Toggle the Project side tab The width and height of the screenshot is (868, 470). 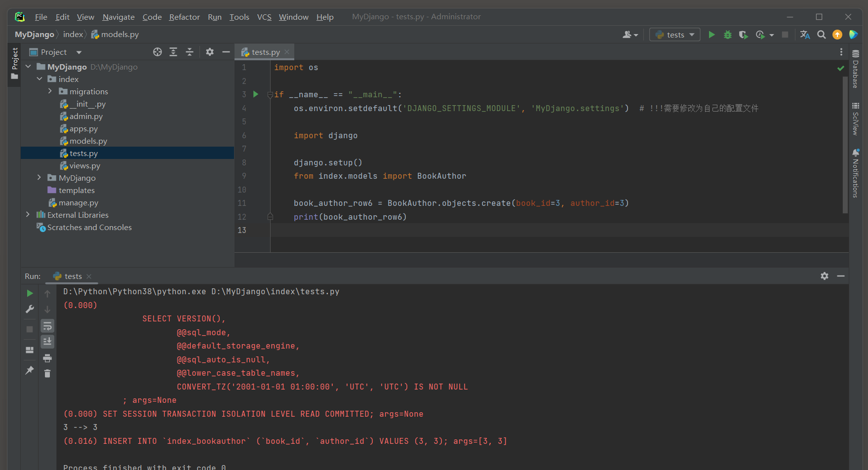tap(14, 64)
